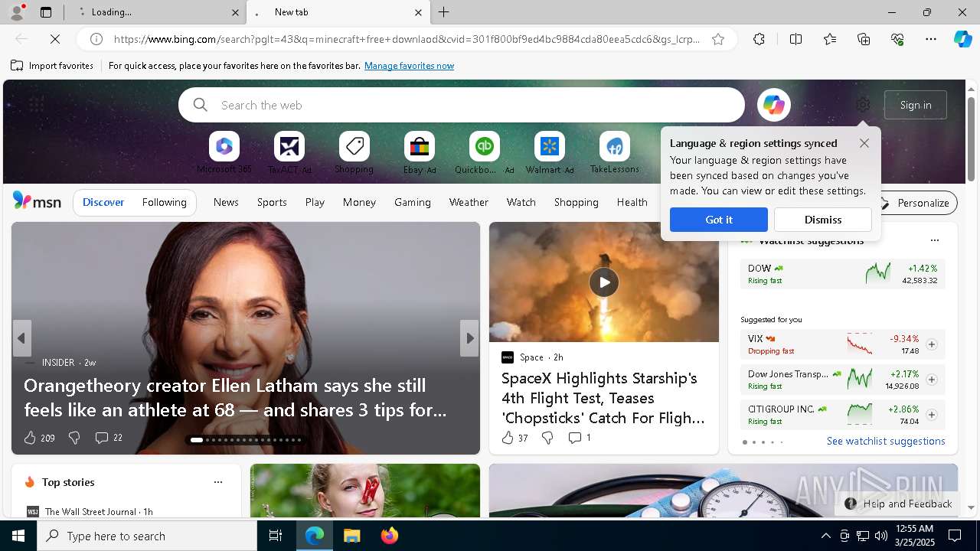980x551 pixels.
Task: Open the Edge Copilot sidebar icon
Action: point(962,39)
